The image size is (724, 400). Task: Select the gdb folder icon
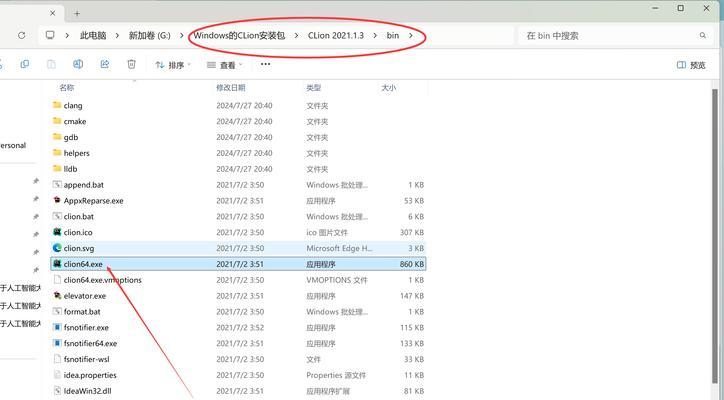(57, 137)
